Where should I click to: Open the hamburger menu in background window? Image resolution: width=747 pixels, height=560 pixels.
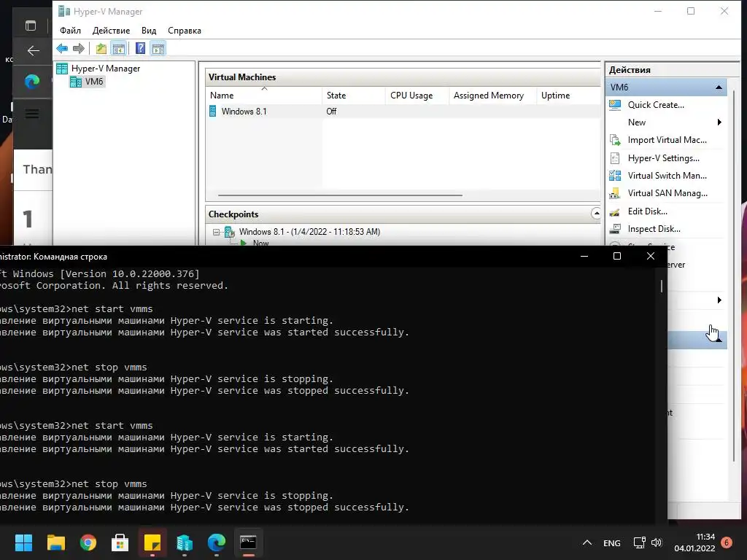32,114
